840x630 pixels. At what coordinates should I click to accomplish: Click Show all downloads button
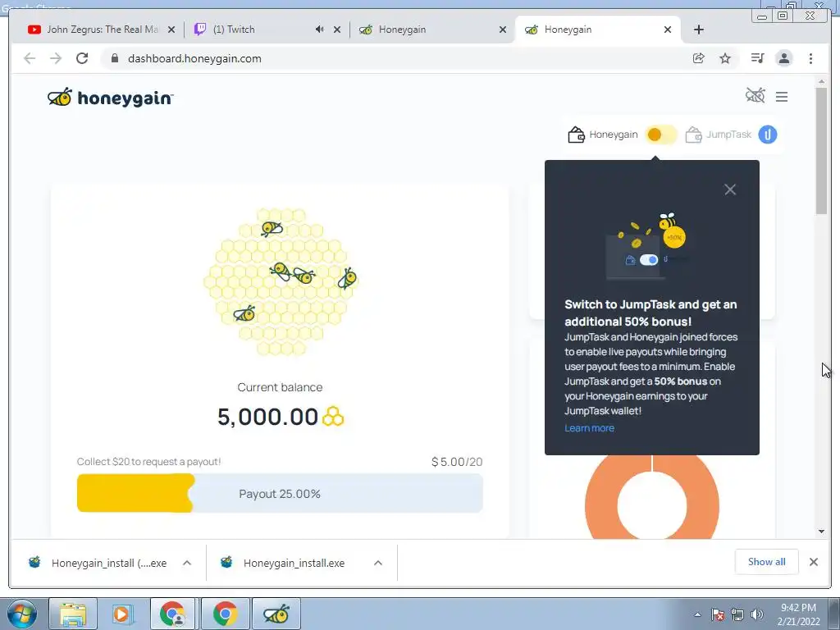pos(767,562)
